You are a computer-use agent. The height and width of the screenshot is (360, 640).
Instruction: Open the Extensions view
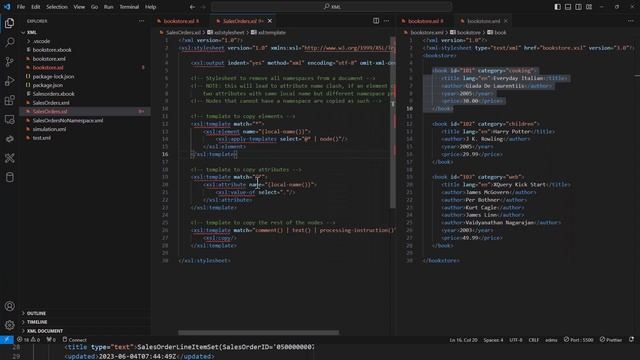(x=9, y=100)
